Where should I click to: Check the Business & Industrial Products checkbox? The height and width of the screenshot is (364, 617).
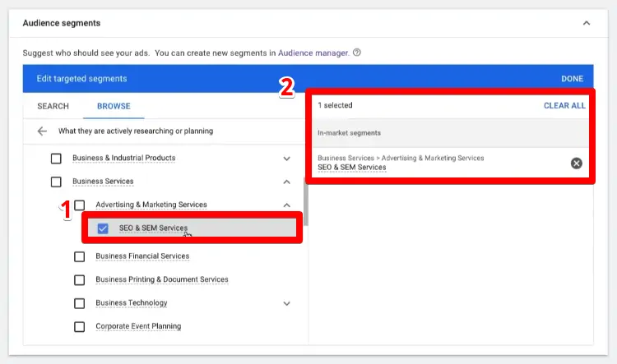[56, 159]
